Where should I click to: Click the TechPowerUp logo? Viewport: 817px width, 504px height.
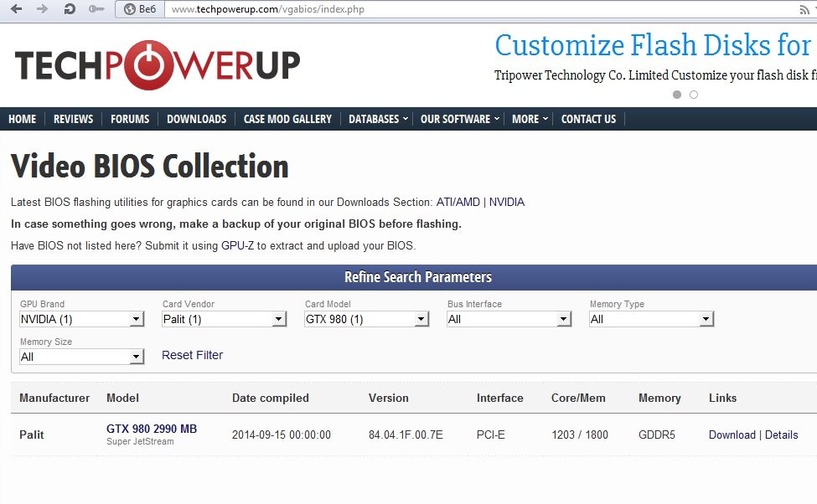tap(158, 65)
